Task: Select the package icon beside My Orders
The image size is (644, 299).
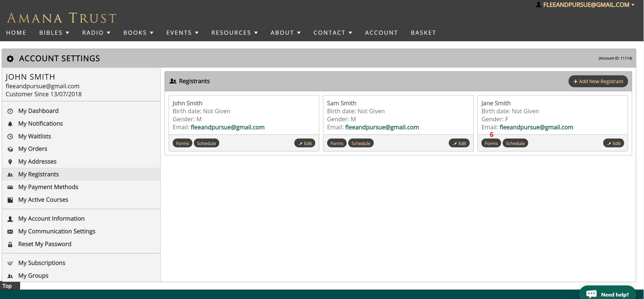Action: (x=10, y=149)
